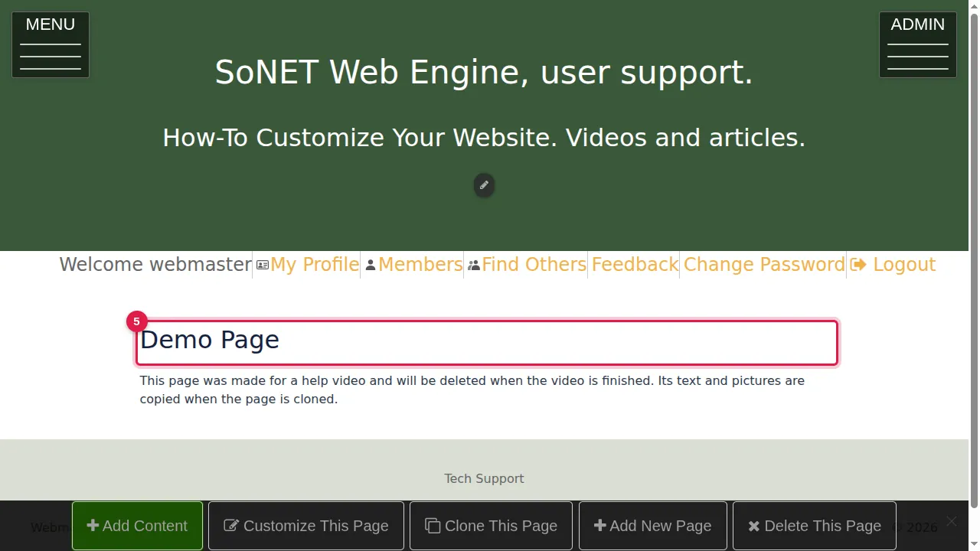Close the bottom admin toolbar
Image resolution: width=980 pixels, height=551 pixels.
951,521
